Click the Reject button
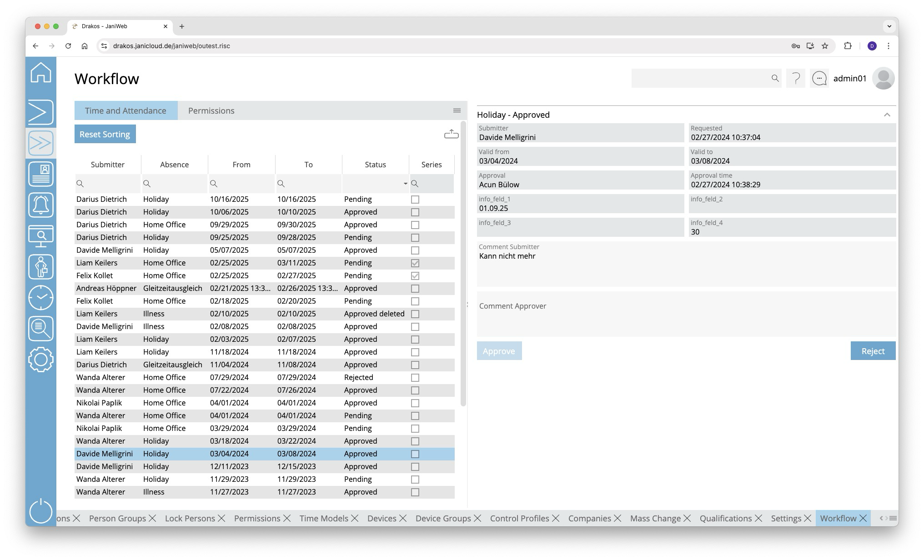 (x=872, y=351)
